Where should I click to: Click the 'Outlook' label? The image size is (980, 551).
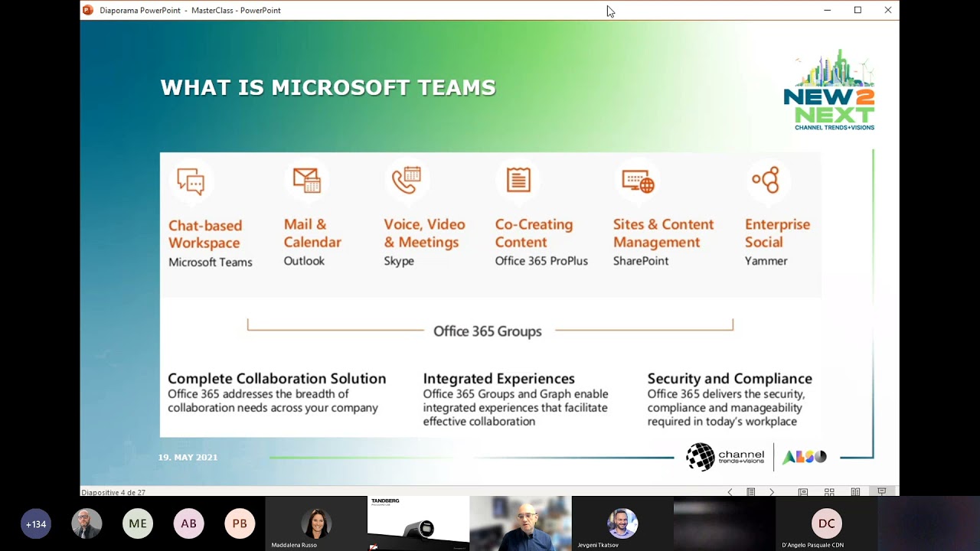(x=304, y=261)
